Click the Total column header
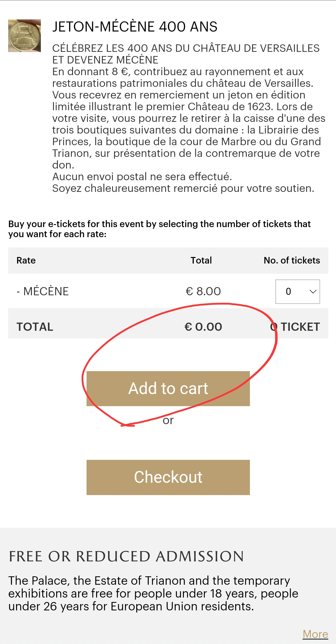336x644 pixels. tap(201, 260)
